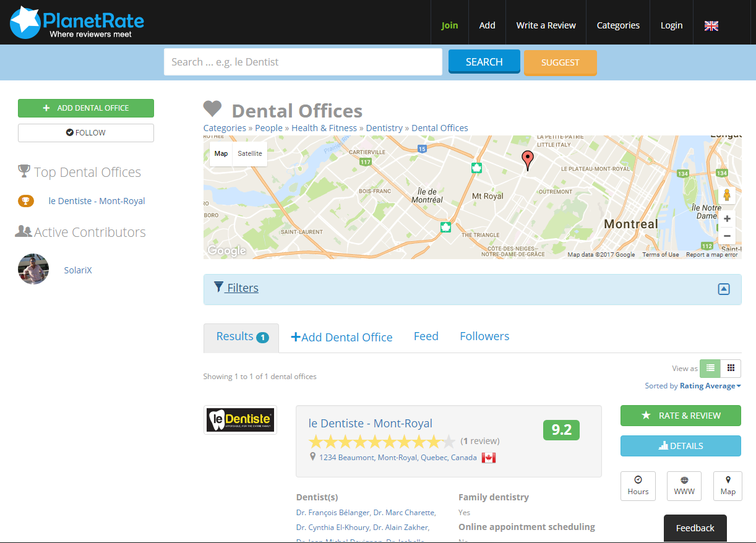Click the red map pin marker
Image resolution: width=756 pixels, height=543 pixels.
527,160
